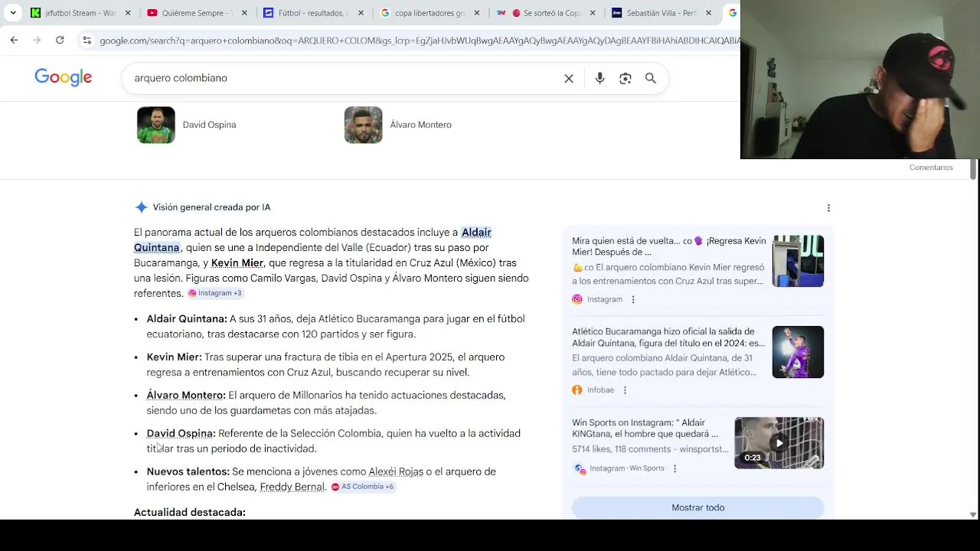The width and height of the screenshot is (980, 551).
Task: Click Álvaro Montero bullet heading
Action: (x=186, y=395)
